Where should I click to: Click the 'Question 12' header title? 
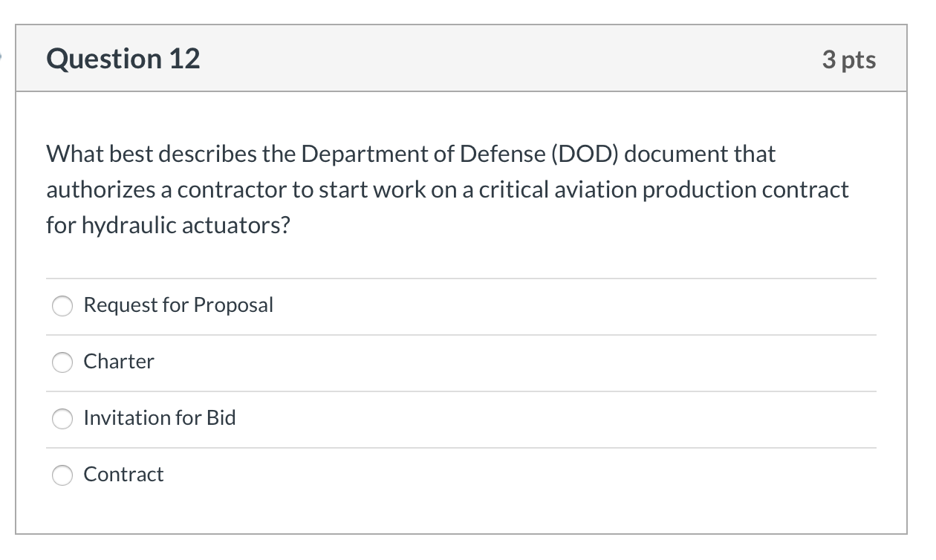[123, 59]
